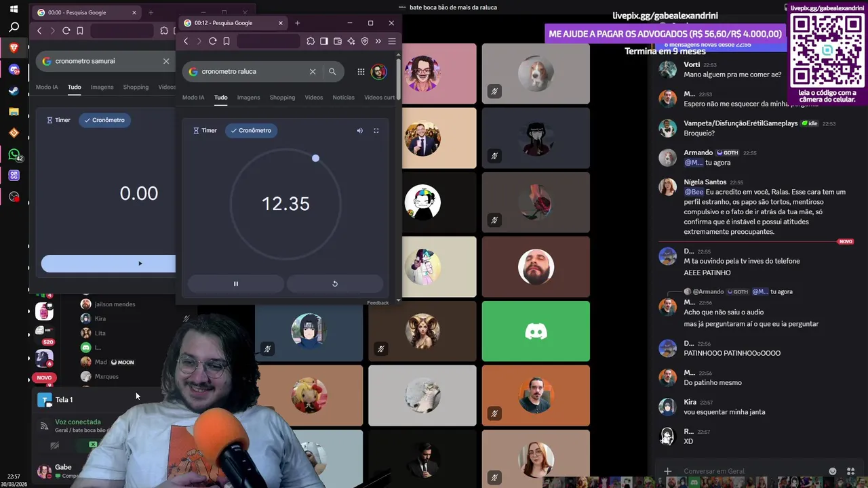This screenshot has height=488, width=868.
Task: Open Brave browser from taskbar
Action: (x=14, y=48)
